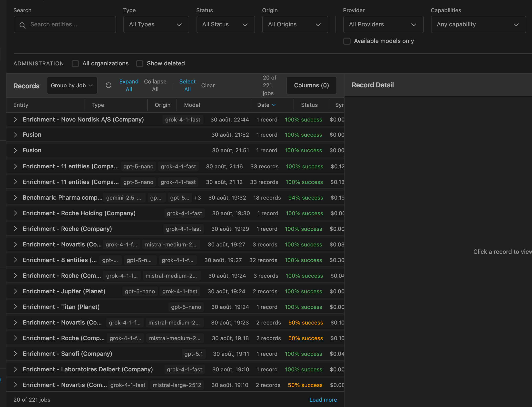Expand the Jupiter (Planet) enrichment row
Screen dimensions: 532x407
point(15,291)
